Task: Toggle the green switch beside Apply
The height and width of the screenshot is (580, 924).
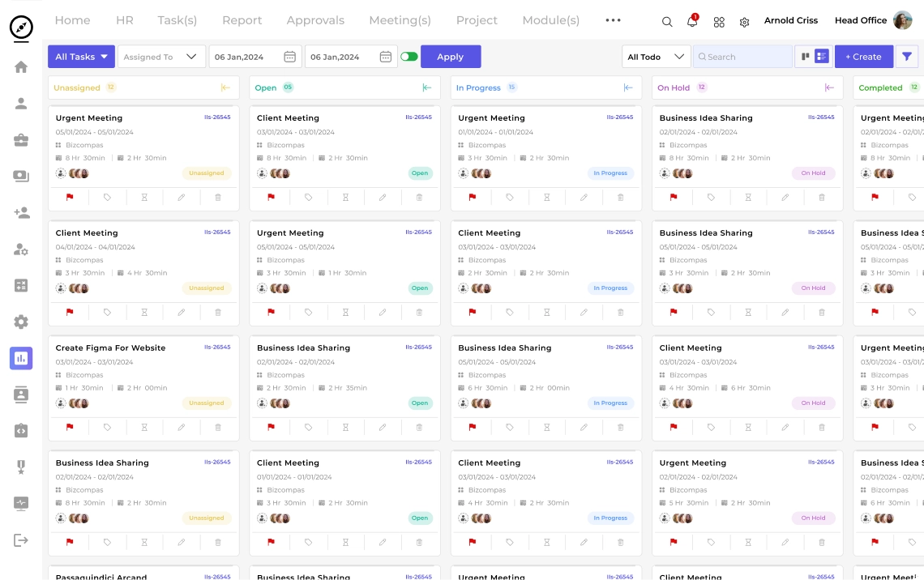Action: coord(409,57)
